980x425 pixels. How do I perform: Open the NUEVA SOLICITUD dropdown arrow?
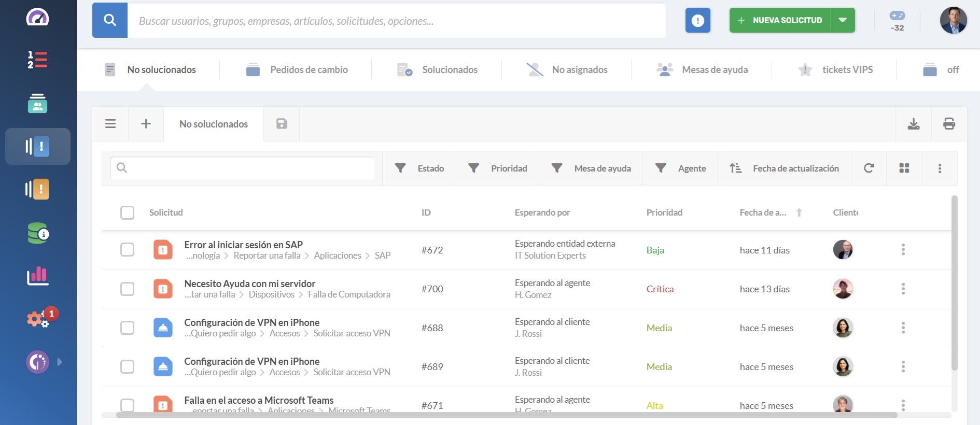coord(843,20)
